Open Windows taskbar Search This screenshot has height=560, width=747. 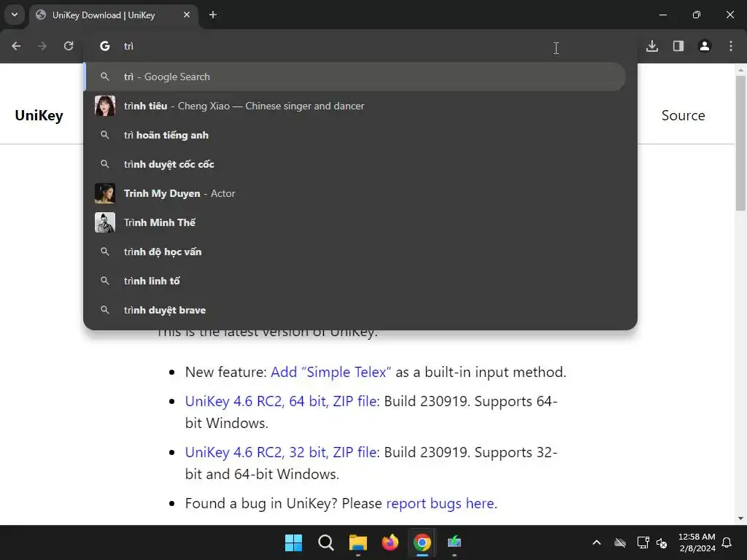[x=326, y=542]
